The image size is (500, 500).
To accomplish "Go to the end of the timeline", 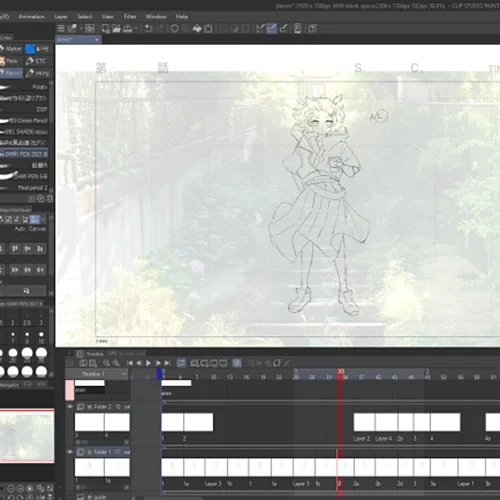I will [168, 363].
